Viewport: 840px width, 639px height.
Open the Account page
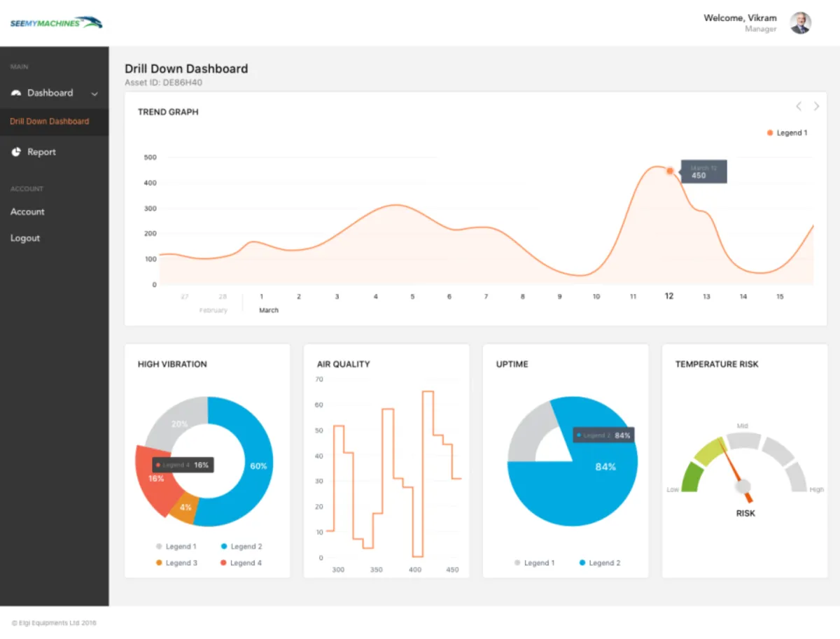click(x=27, y=211)
